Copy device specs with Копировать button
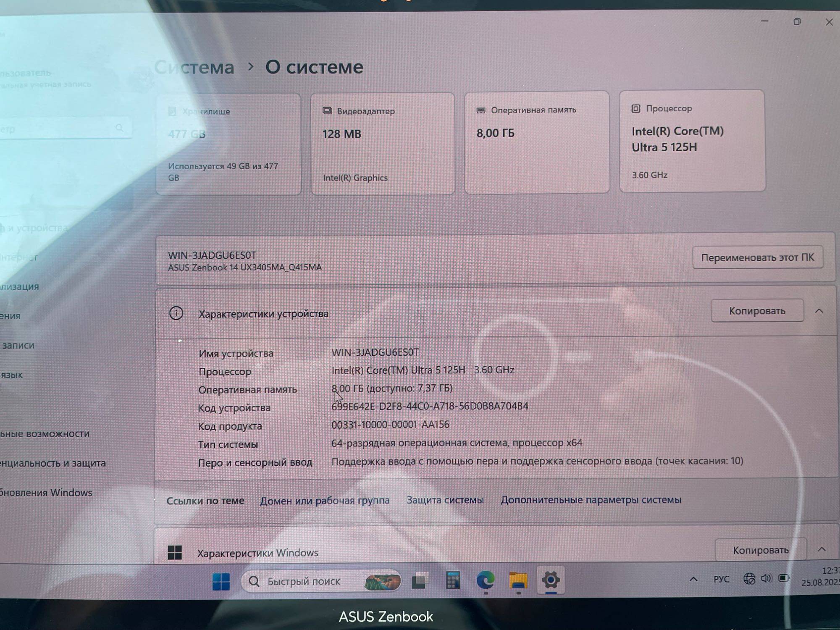Viewport: 840px width, 630px height. (x=757, y=311)
